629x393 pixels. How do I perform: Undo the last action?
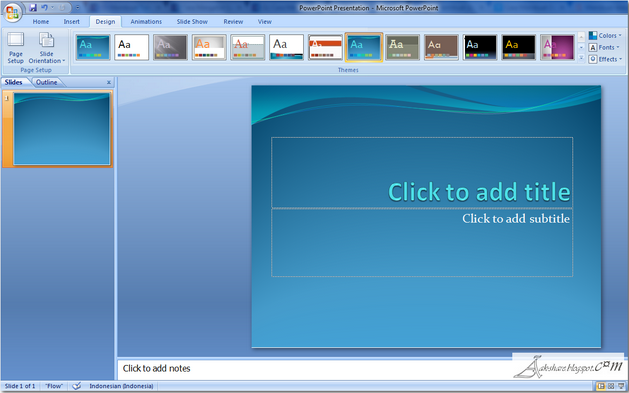pos(44,8)
